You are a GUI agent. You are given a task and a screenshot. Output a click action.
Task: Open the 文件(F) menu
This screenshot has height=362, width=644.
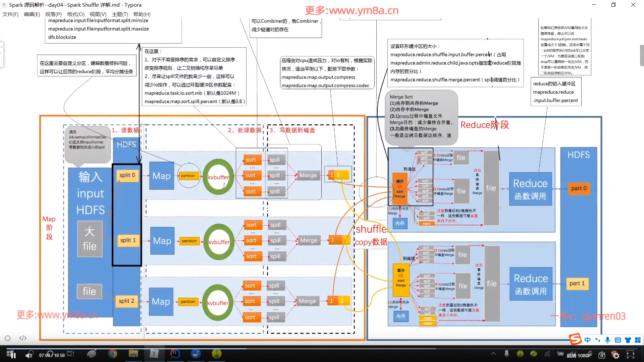coord(10,14)
